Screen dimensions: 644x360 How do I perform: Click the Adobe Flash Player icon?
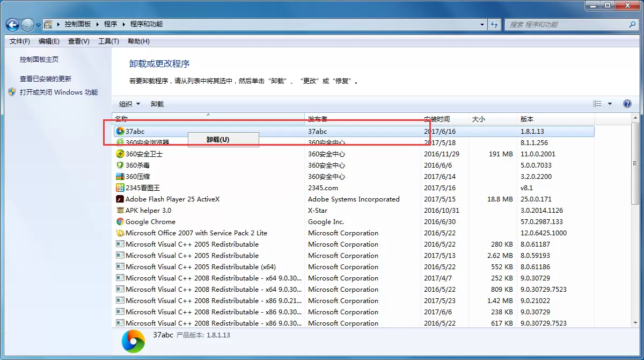(120, 199)
